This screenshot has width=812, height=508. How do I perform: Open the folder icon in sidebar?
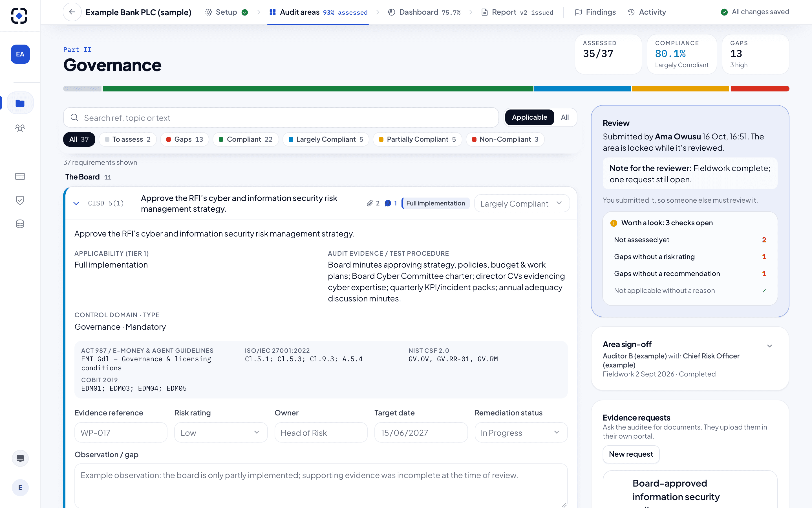pos(20,103)
